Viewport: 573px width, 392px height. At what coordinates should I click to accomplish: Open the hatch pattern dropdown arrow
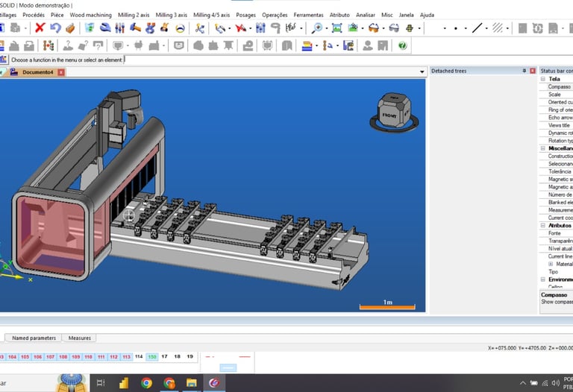pos(507,28)
